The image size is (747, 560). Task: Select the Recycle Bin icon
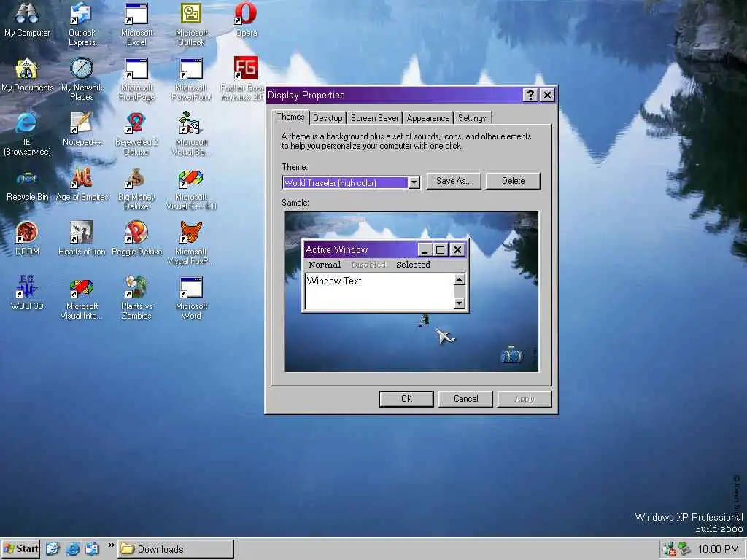point(27,186)
